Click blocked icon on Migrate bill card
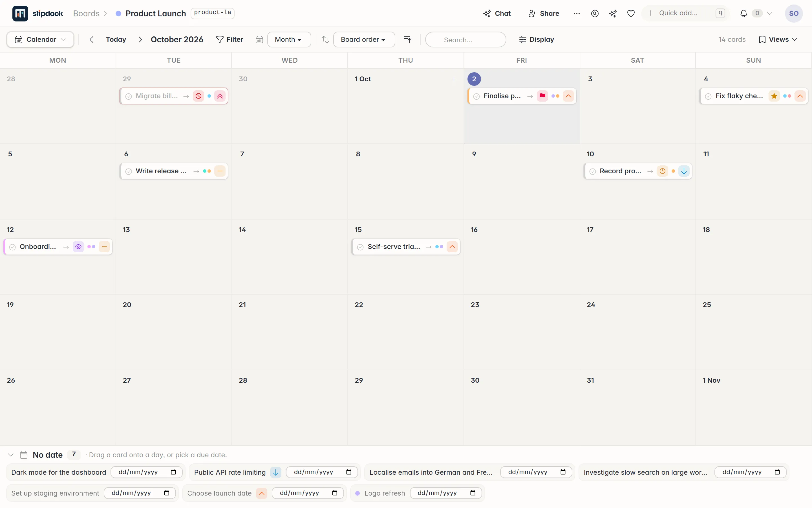Image resolution: width=812 pixels, height=508 pixels. coord(199,96)
